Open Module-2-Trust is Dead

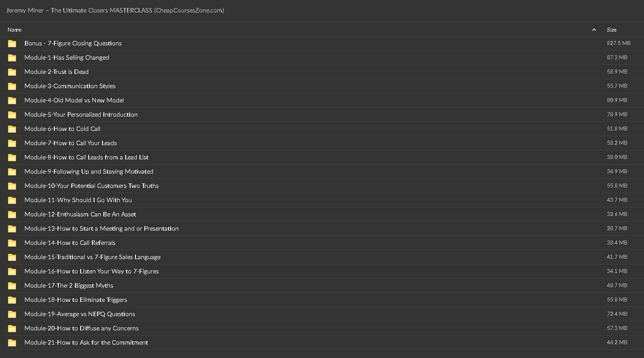tap(57, 72)
